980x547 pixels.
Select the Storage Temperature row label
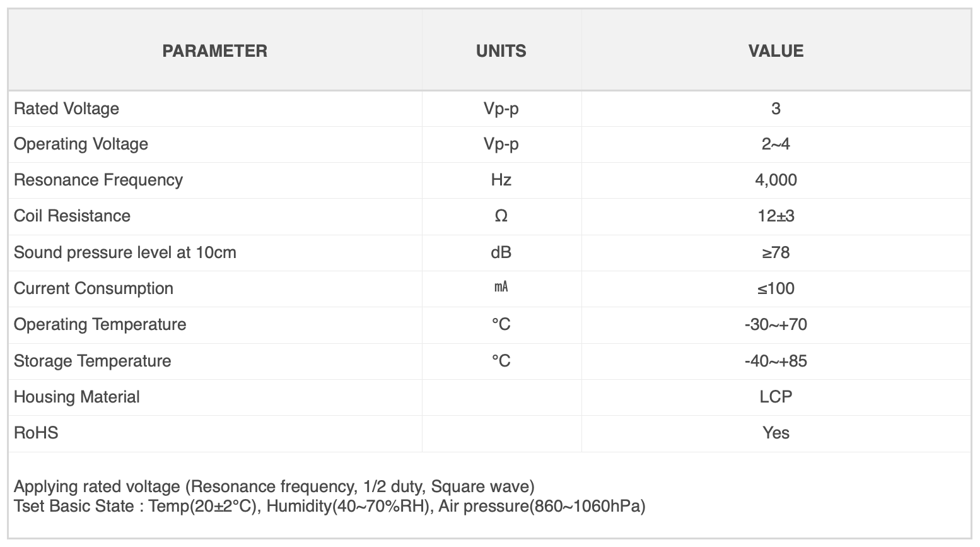(92, 361)
